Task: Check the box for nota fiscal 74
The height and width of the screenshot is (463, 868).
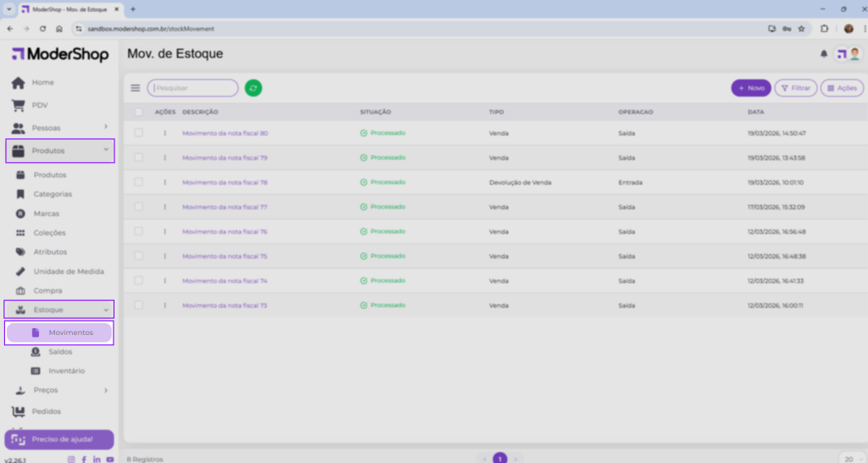Action: pos(138,281)
